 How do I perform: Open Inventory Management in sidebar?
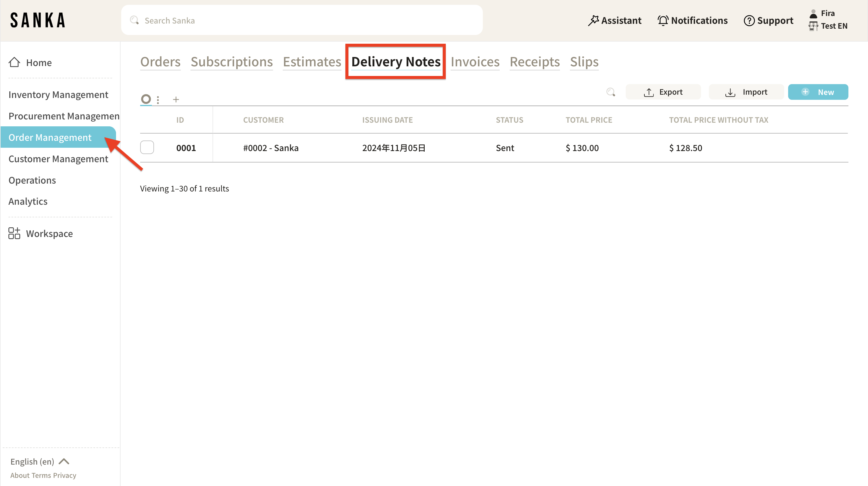[x=58, y=95]
